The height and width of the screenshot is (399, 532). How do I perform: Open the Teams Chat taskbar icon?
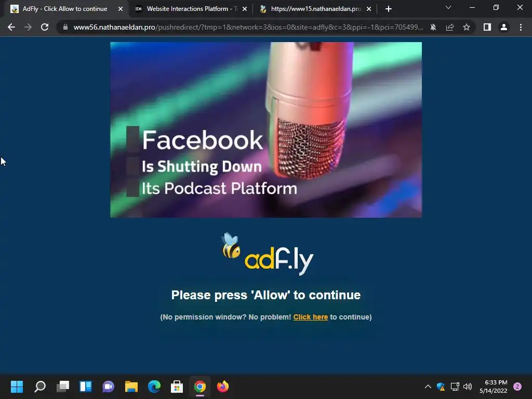(109, 387)
